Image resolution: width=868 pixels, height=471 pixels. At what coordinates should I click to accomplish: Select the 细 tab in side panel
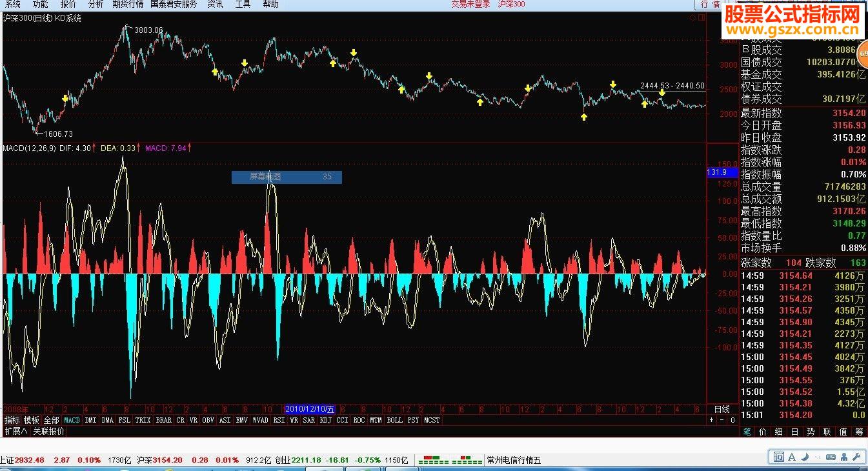[x=779, y=432]
